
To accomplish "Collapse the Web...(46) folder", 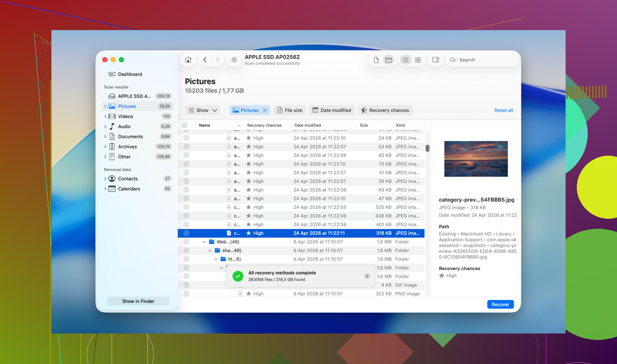I will tap(204, 242).
